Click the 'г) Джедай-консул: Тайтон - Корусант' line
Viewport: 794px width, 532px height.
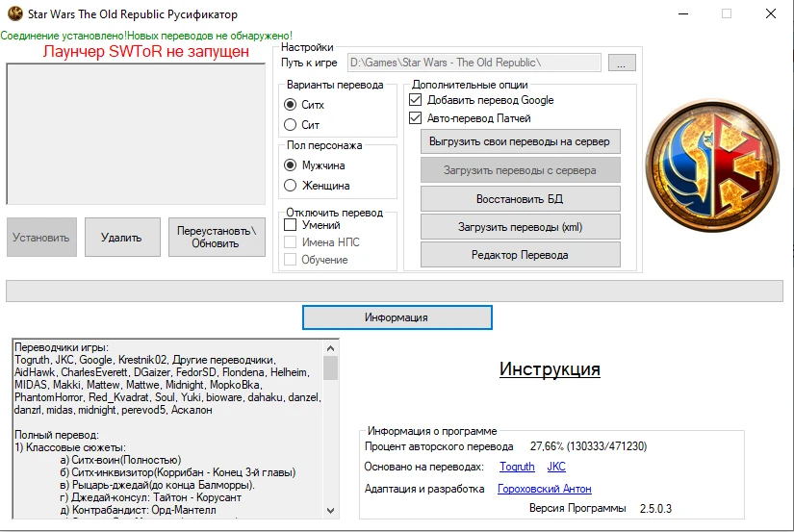pyautogui.click(x=150, y=497)
